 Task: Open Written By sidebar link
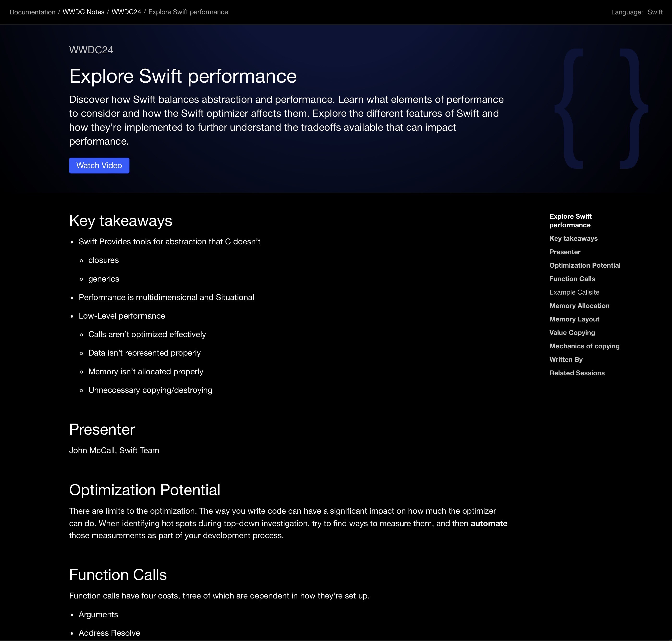pyautogui.click(x=566, y=359)
